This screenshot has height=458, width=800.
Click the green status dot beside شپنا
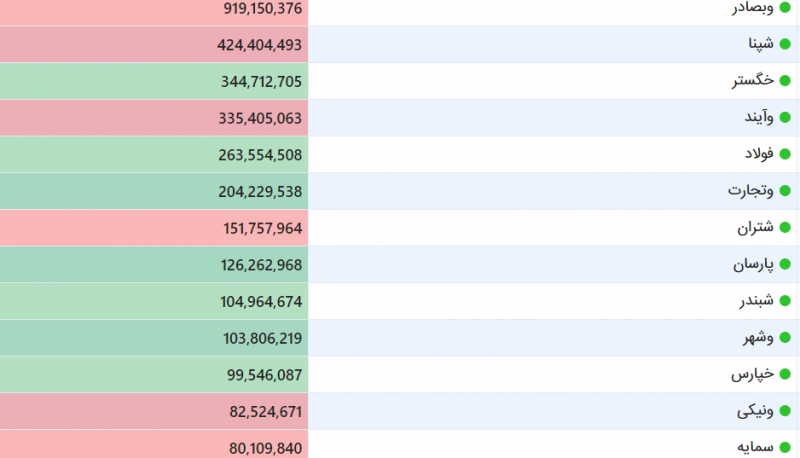click(785, 44)
